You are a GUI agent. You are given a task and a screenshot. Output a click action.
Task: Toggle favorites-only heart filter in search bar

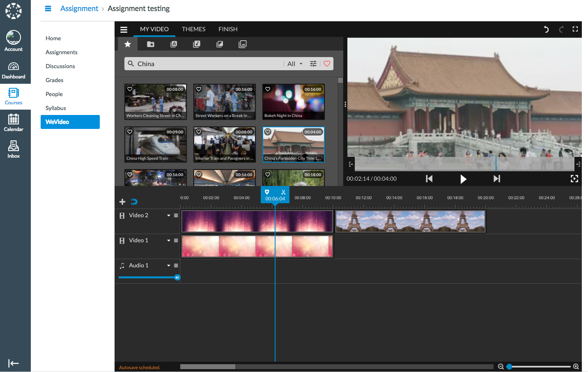pyautogui.click(x=327, y=64)
